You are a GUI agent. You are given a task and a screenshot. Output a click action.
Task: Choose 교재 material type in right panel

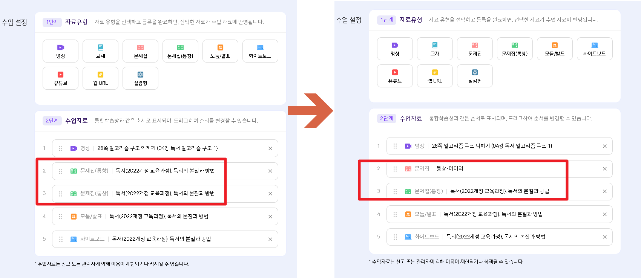tap(435, 49)
